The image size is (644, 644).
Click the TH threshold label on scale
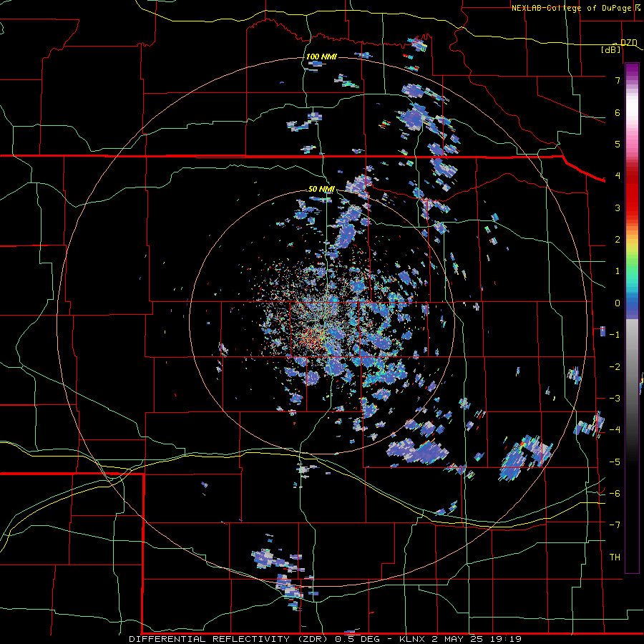point(615,557)
